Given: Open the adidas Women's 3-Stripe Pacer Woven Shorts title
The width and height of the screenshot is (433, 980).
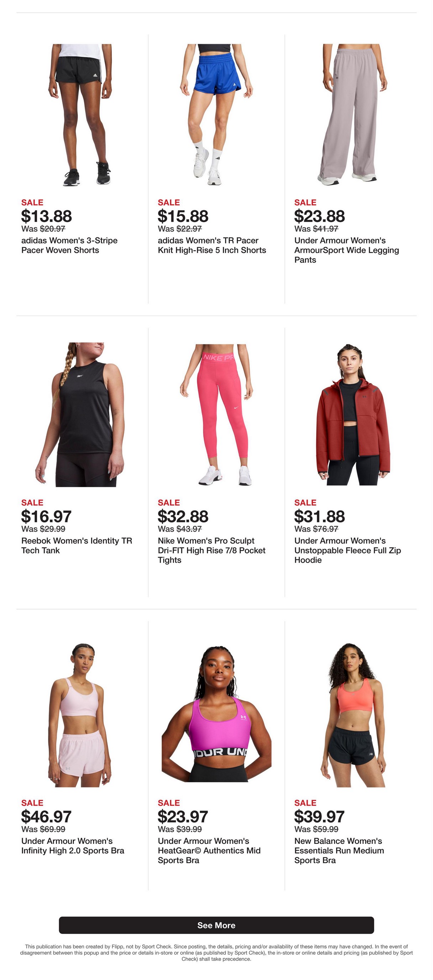Looking at the screenshot, I should (69, 246).
